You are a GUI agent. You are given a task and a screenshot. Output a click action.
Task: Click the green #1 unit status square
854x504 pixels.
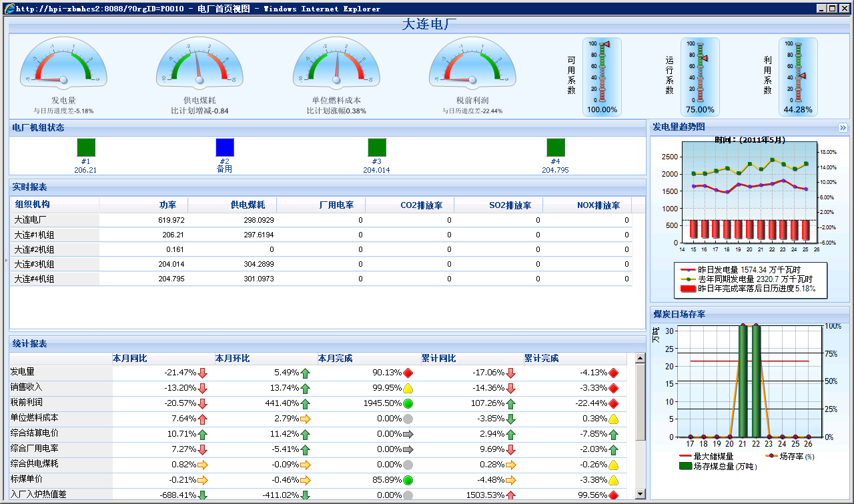point(86,147)
